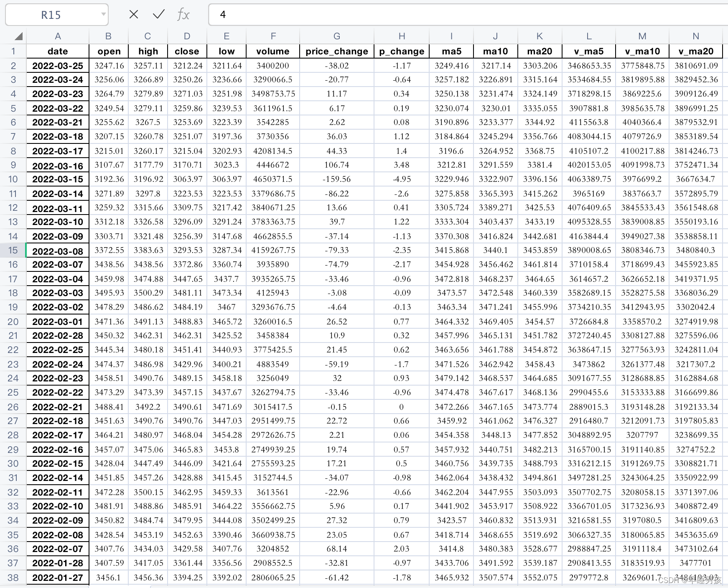Select row 1 header
Viewport: 728px width, 588px height.
(13, 51)
